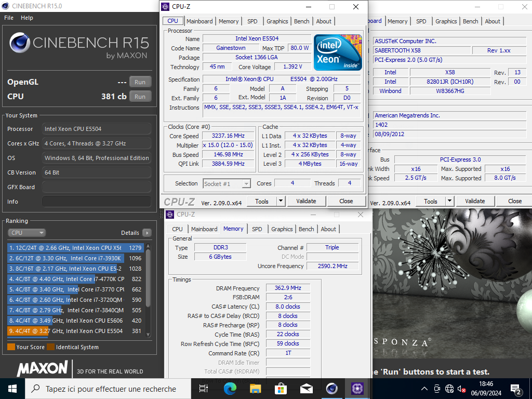
Task: Click the Your Score orange swatch
Action: (x=11, y=347)
